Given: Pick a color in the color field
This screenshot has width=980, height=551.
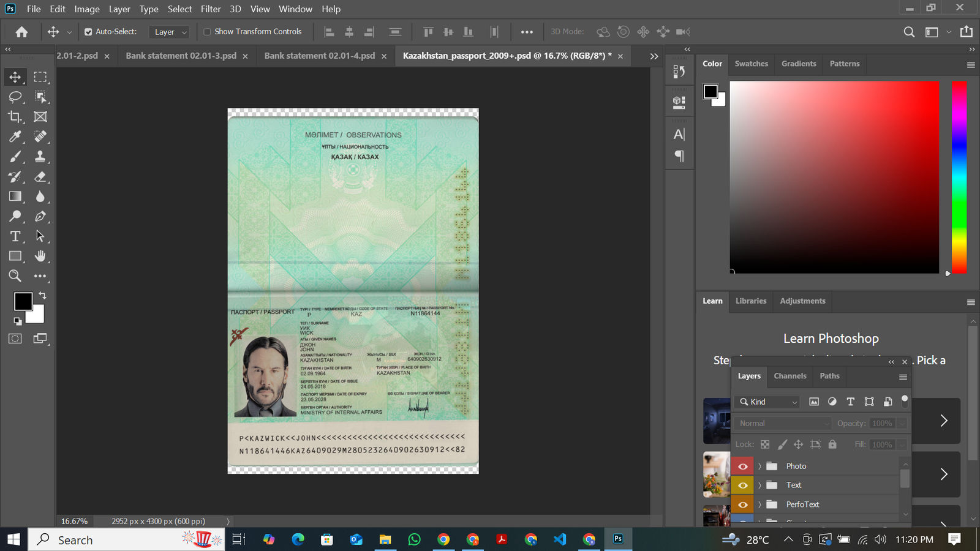Looking at the screenshot, I should pyautogui.click(x=834, y=178).
